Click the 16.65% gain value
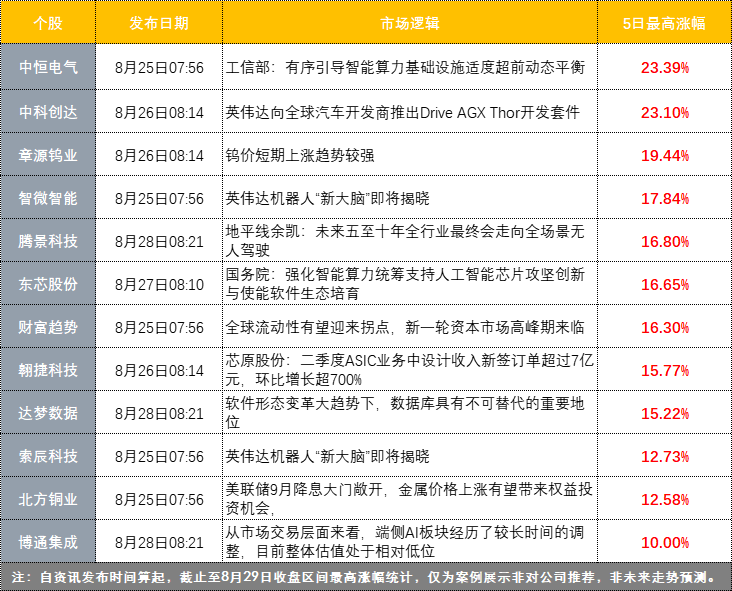The height and width of the screenshot is (591, 732). tap(665, 284)
